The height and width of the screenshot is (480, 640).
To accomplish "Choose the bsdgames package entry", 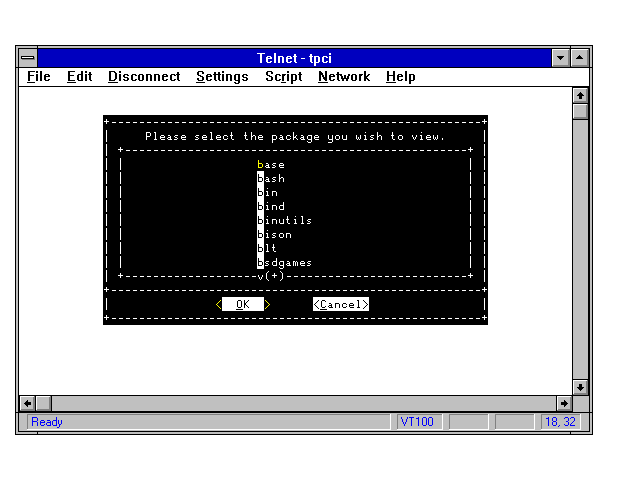I will coord(285,263).
